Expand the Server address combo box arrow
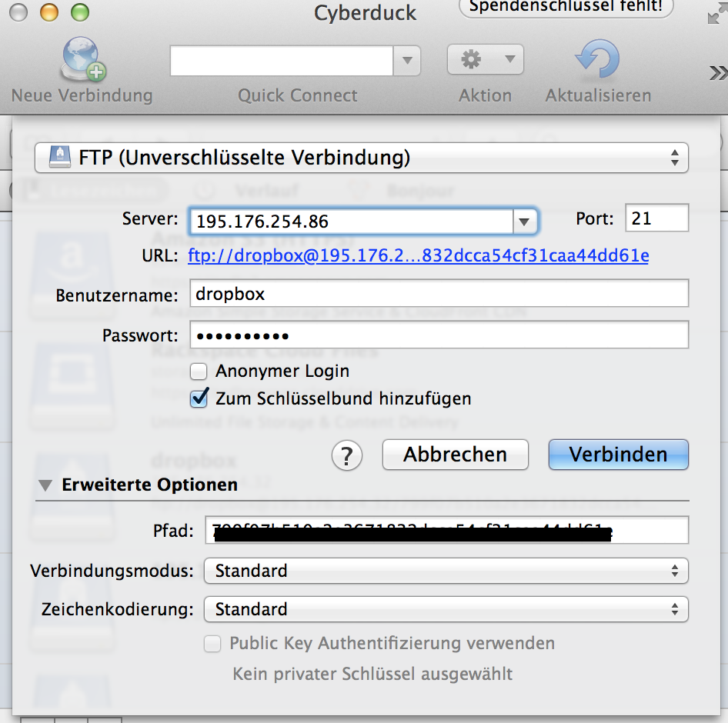This screenshot has height=723, width=728. pos(523,222)
